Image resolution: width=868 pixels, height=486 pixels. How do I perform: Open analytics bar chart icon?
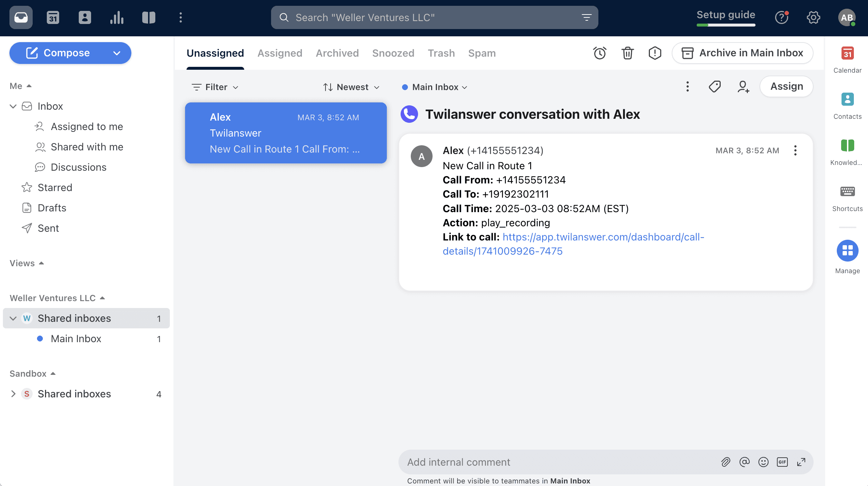pos(116,17)
